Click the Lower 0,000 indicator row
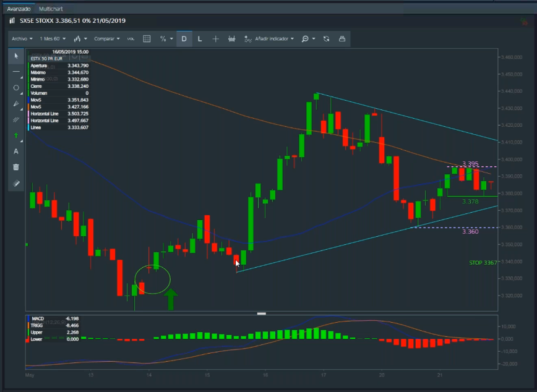The image size is (537, 392). coord(54,339)
